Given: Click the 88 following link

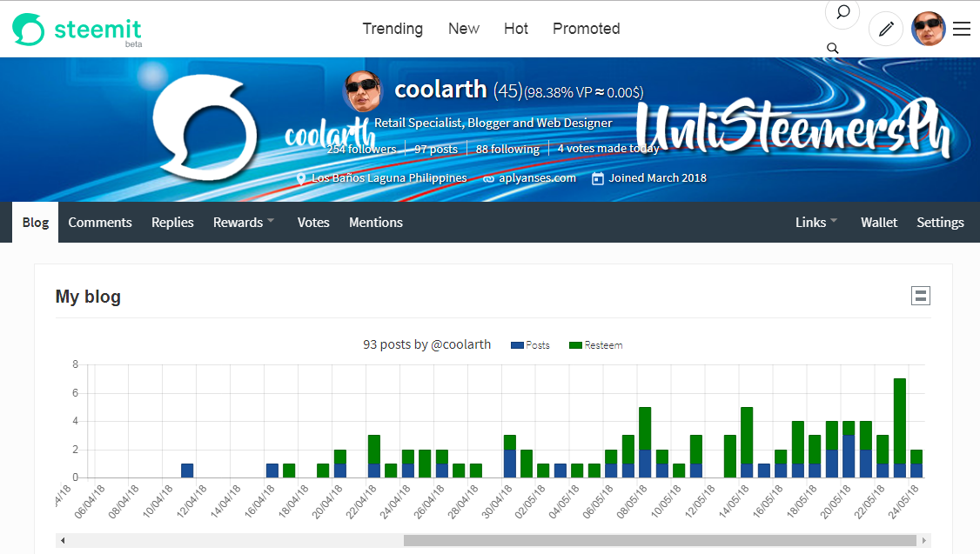Looking at the screenshot, I should tap(507, 150).
